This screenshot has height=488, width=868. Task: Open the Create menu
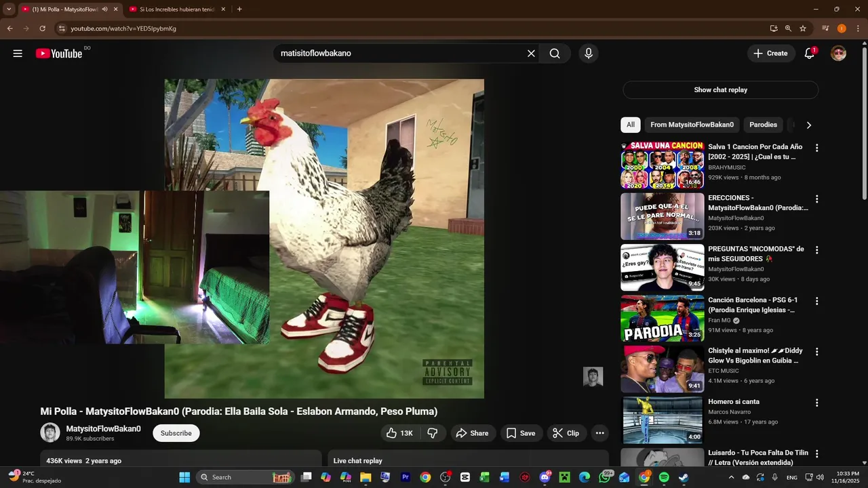pyautogui.click(x=771, y=54)
